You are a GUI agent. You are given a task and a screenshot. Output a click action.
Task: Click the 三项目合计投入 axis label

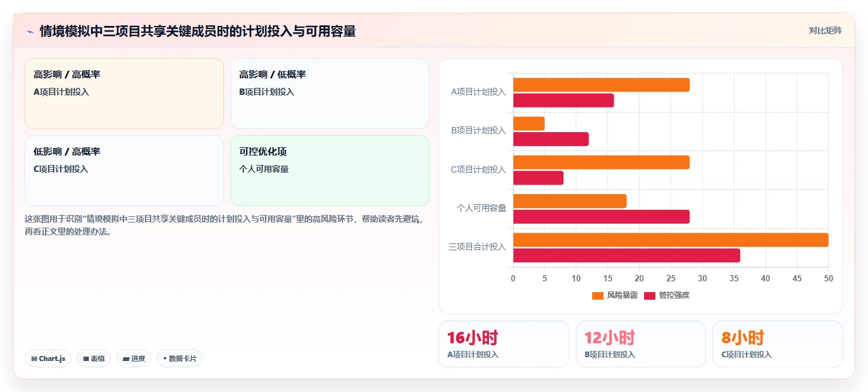[477, 247]
